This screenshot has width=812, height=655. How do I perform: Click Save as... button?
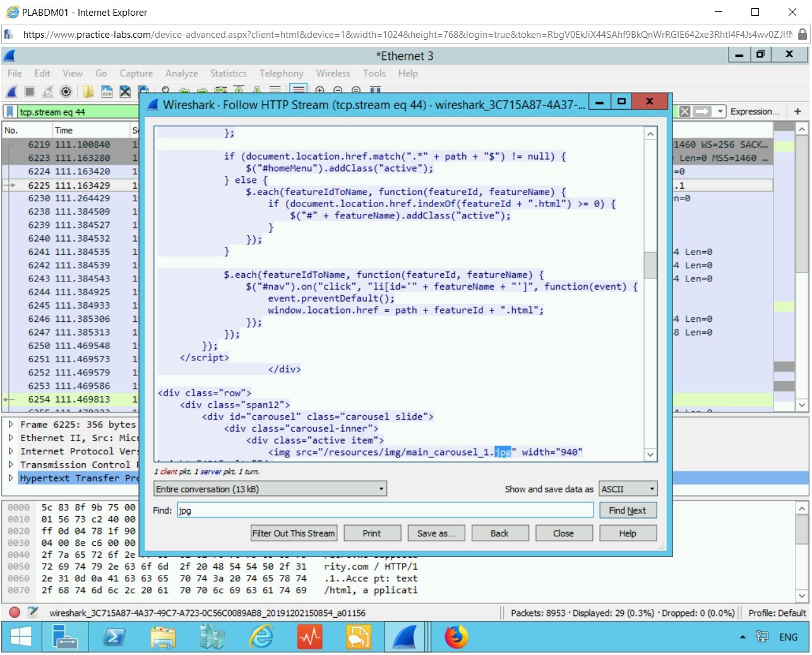pos(436,533)
